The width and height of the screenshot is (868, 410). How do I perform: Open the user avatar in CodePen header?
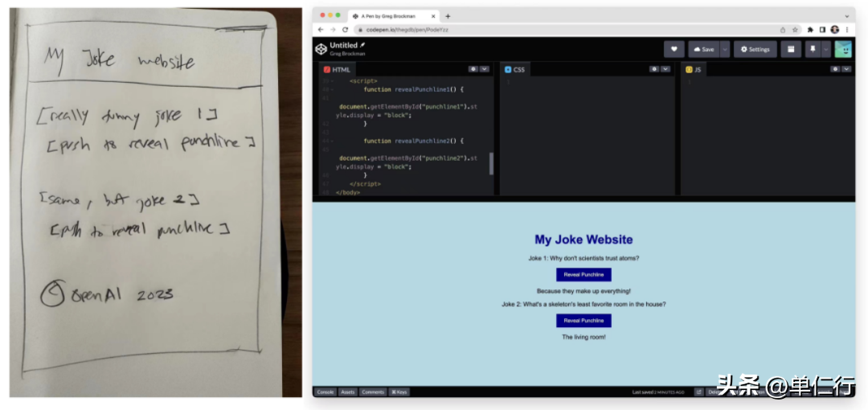[x=843, y=49]
